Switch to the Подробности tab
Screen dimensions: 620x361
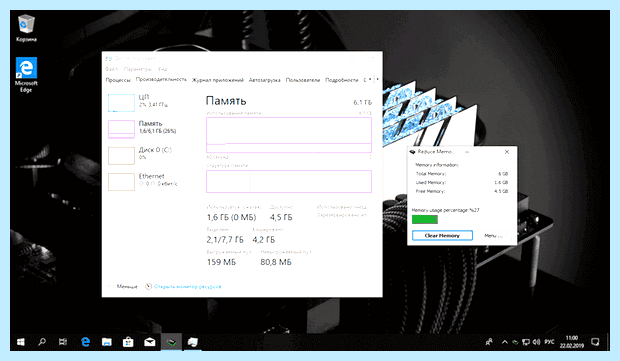pos(342,80)
